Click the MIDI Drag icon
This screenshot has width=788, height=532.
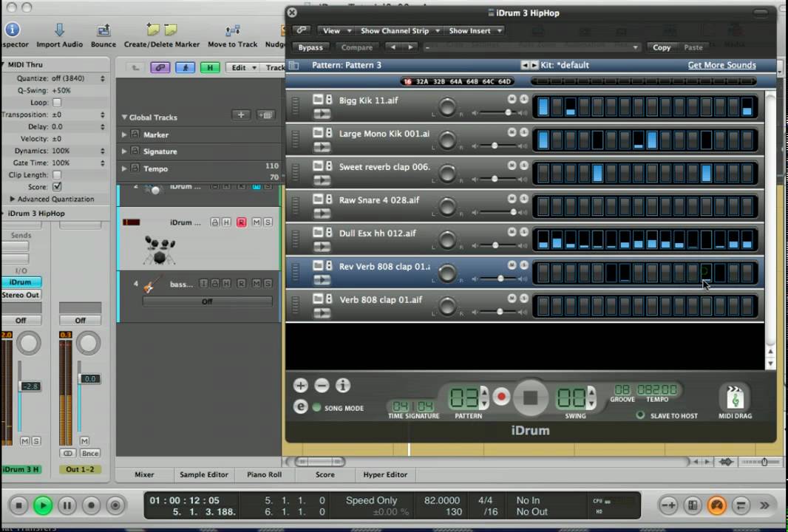[x=736, y=398]
